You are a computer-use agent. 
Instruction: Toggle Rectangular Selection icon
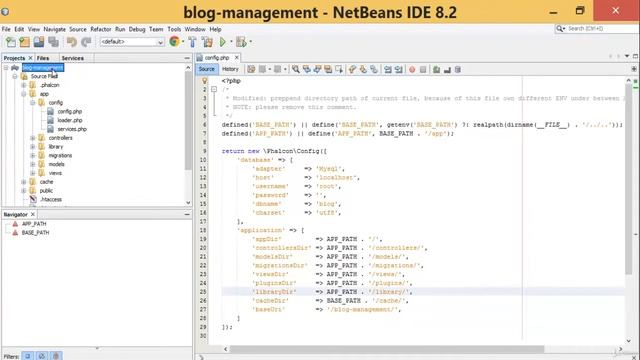[x=339, y=69]
